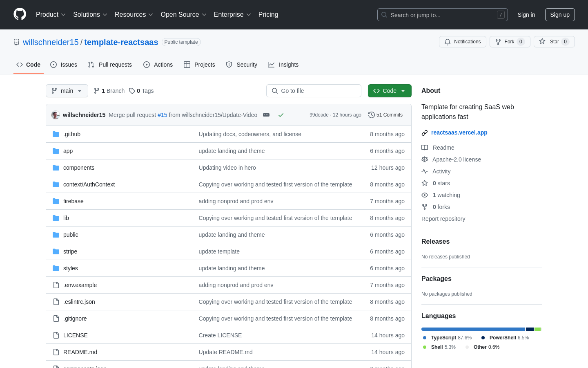Viewport: 588px width, 368px height.
Task: Open the Product dropdown menu
Action: [x=51, y=15]
